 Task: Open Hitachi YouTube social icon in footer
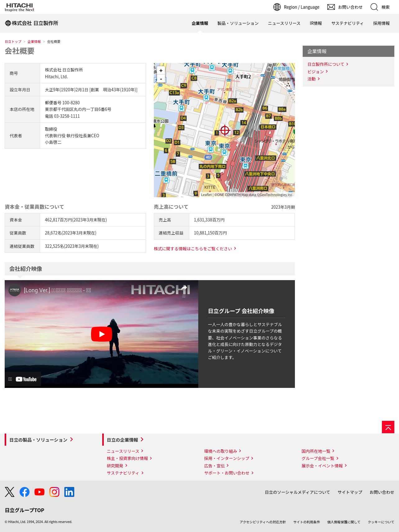point(39,492)
